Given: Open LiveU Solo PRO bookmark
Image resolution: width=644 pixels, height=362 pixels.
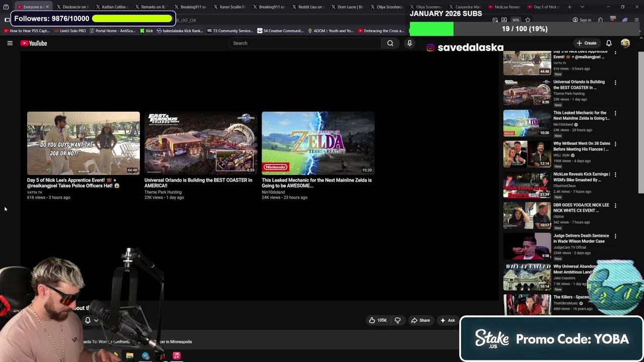Looking at the screenshot, I should pyautogui.click(x=69, y=31).
